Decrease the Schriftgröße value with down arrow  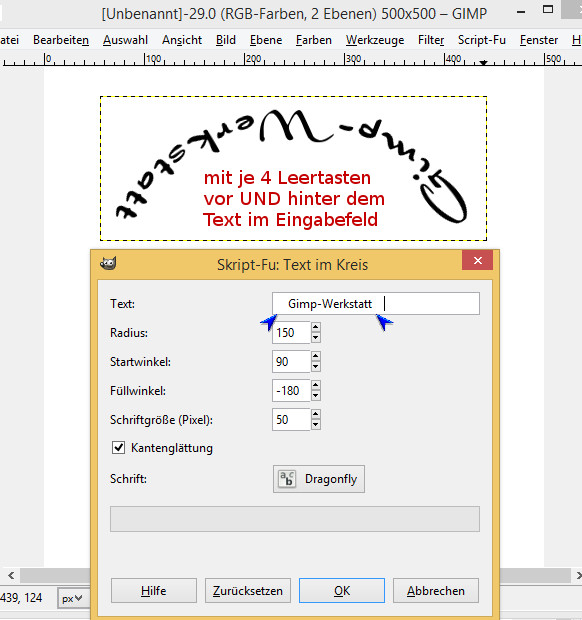[x=316, y=425]
